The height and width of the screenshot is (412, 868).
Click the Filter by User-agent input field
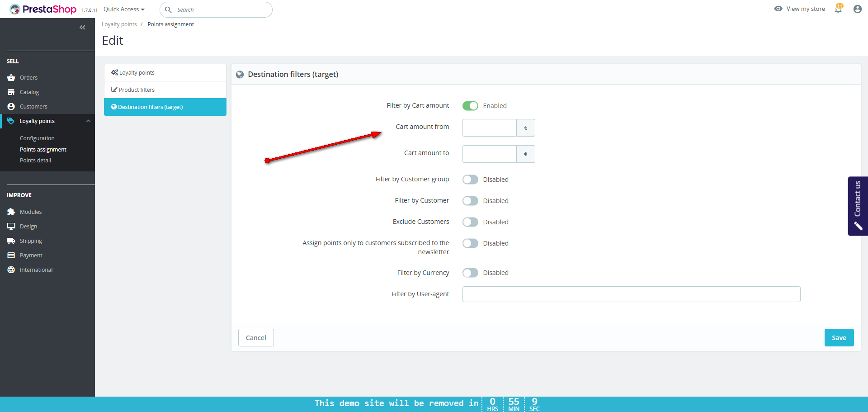(632, 294)
